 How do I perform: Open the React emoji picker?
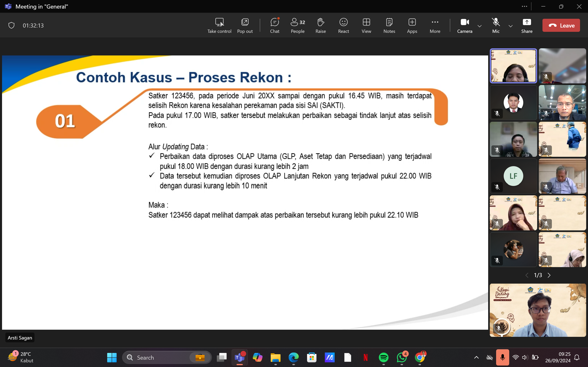tap(343, 25)
